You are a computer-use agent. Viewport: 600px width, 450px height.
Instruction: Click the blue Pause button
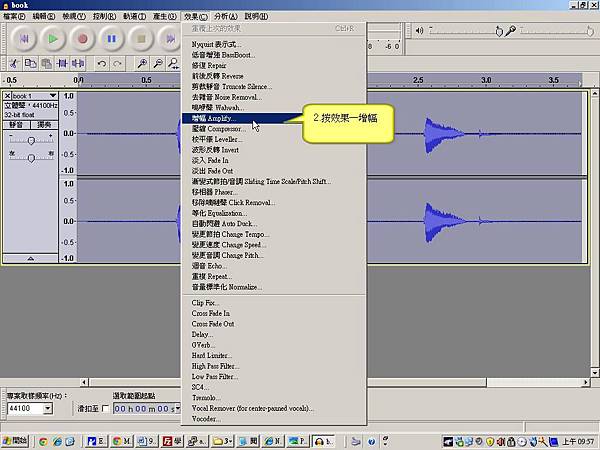click(112, 39)
